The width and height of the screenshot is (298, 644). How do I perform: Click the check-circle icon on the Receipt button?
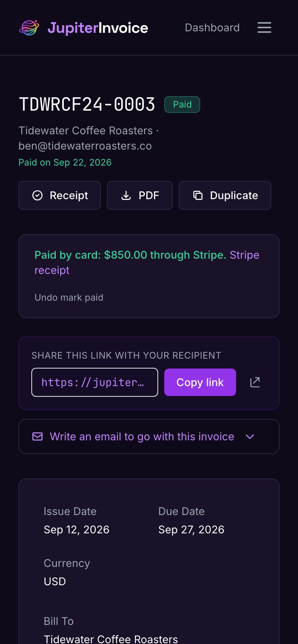tap(37, 195)
